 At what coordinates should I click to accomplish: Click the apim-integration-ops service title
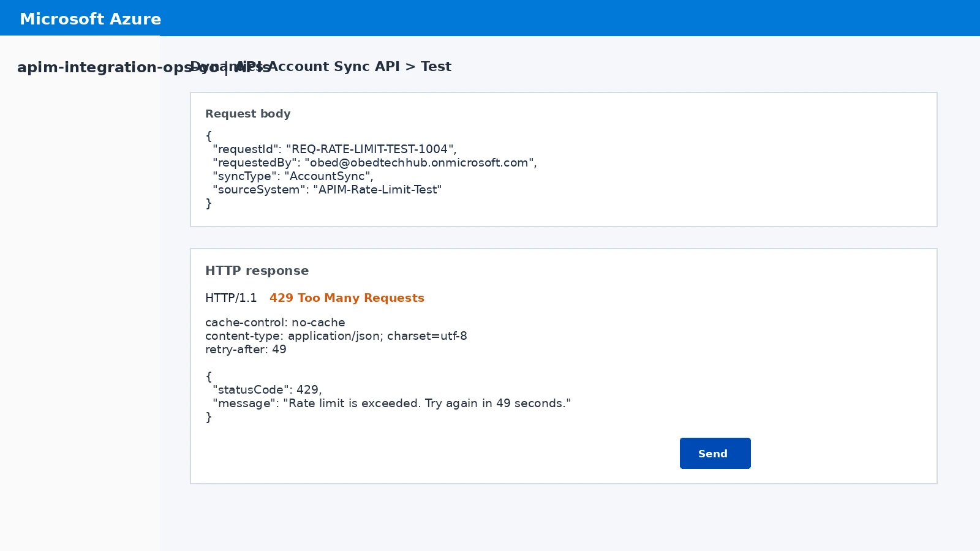point(144,67)
